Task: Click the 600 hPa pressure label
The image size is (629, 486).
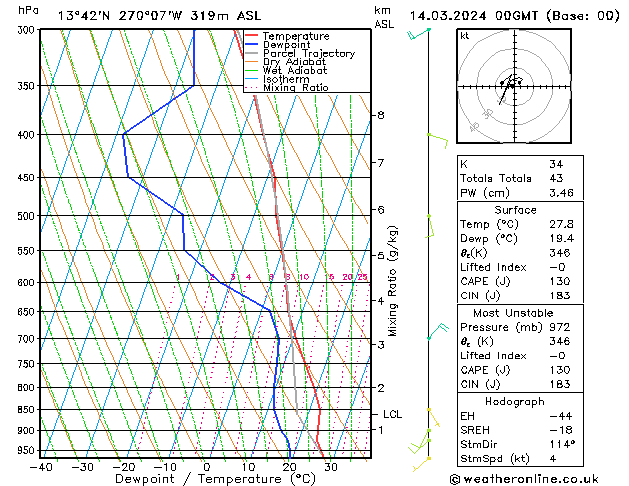Action: 28,282
